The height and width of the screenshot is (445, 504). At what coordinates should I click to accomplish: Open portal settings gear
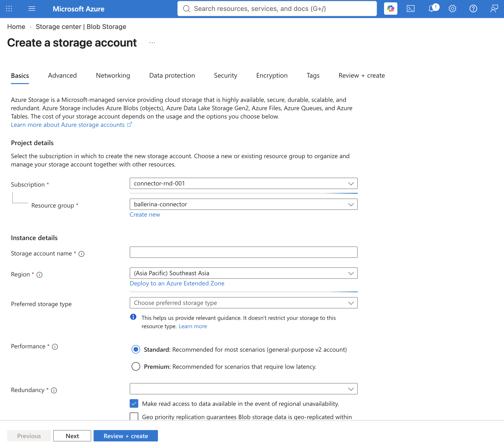[x=452, y=9]
